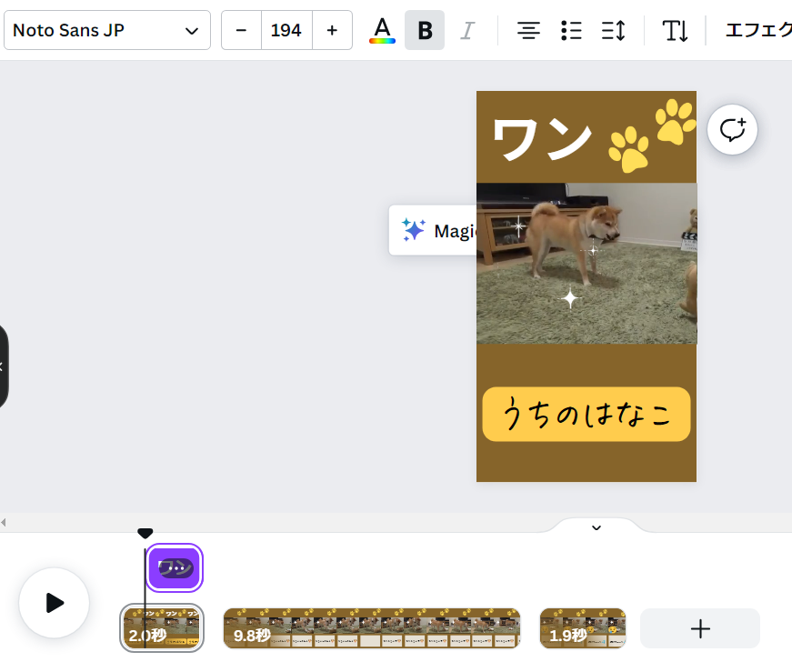Screen dimensions: 792x672
Task: Open the Noto Sans JP font dropdown
Action: pos(106,30)
